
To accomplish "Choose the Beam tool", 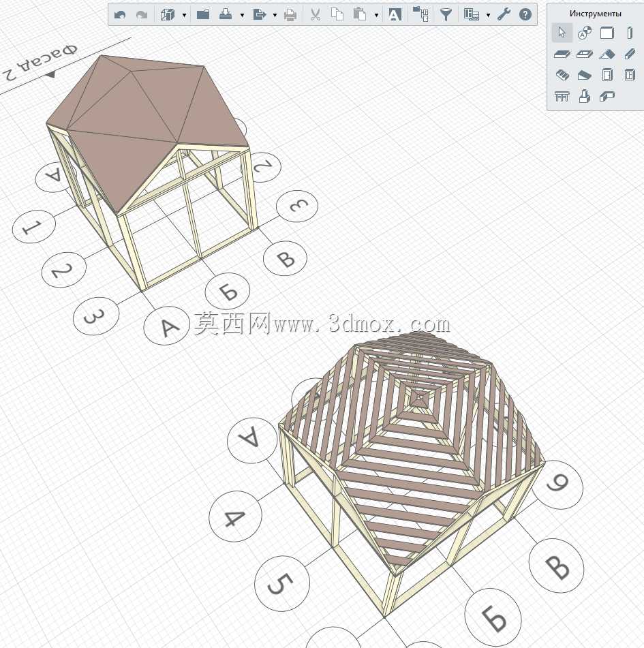I will (630, 54).
